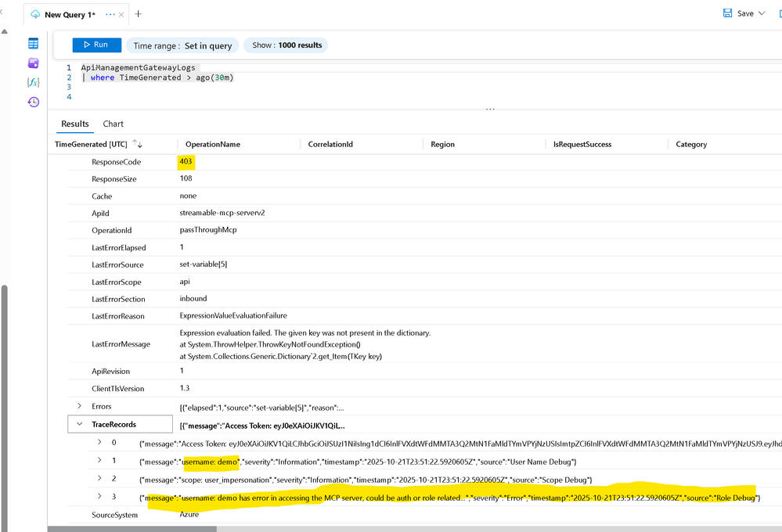Select OperationId value passThroughMcp
This screenshot has width=782, height=532.
coord(208,230)
